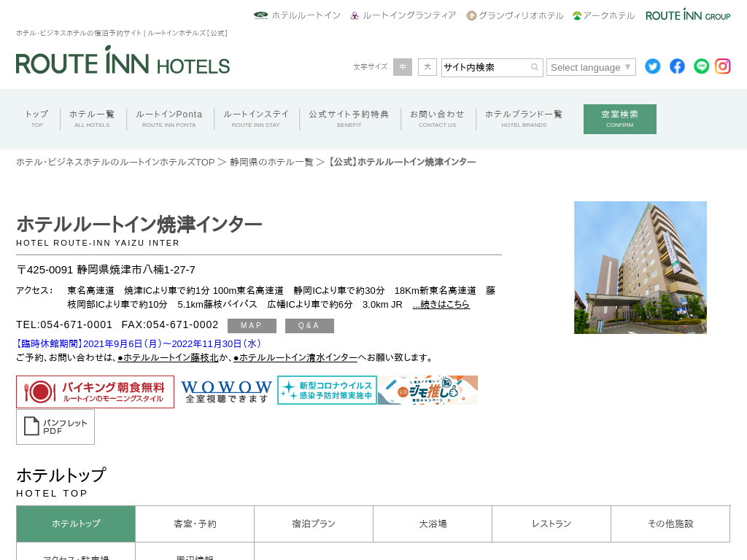Image resolution: width=747 pixels, height=560 pixels.
Task: Click the 臨時休館期間 notice text
Action: tap(139, 344)
